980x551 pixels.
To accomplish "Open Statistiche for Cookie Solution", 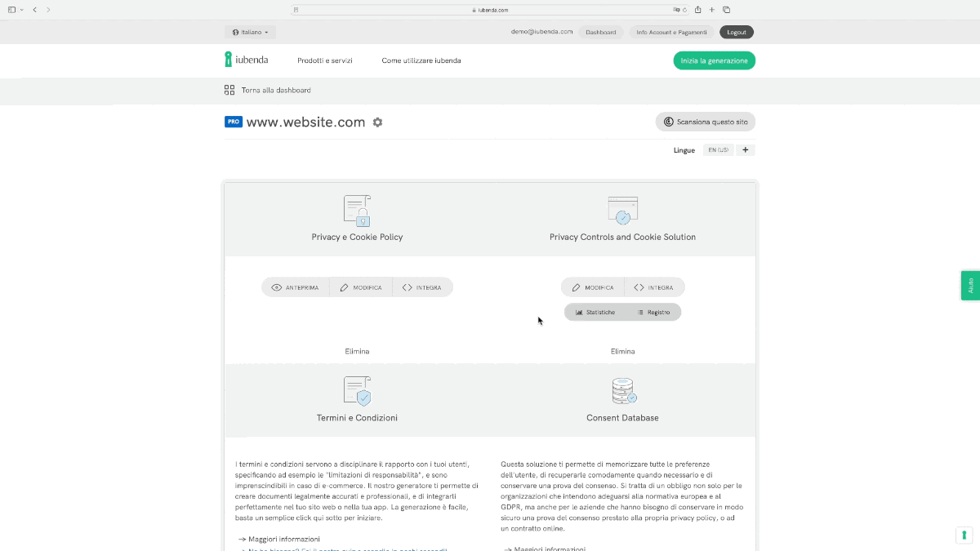I will 595,312.
